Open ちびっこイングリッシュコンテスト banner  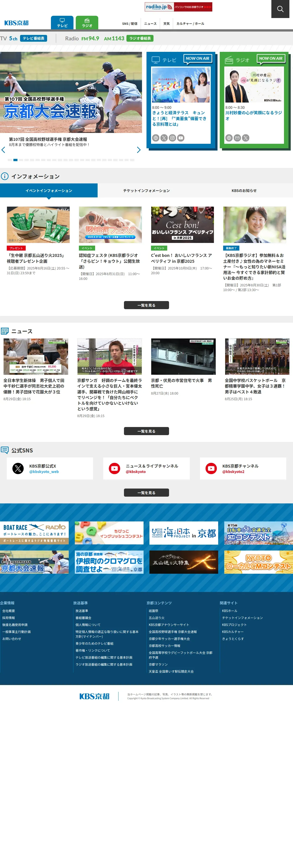(x=109, y=533)
